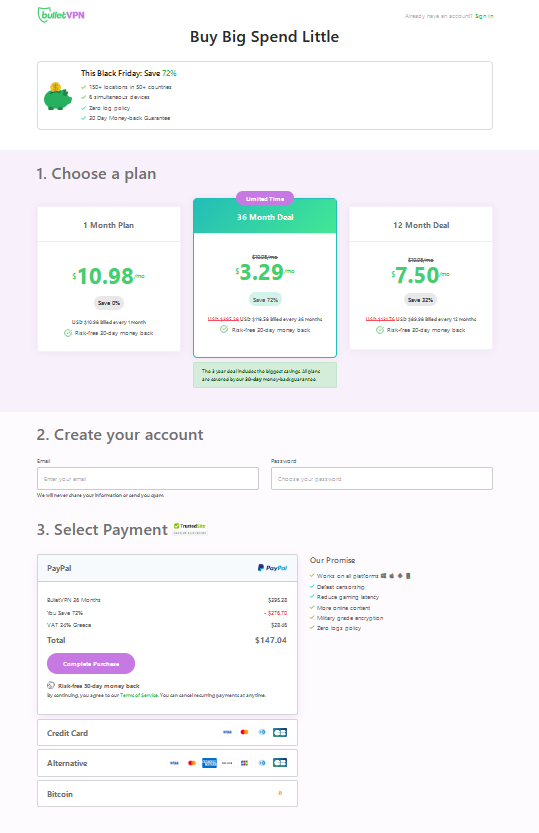Expand the Credit Card payment option

tap(167, 733)
